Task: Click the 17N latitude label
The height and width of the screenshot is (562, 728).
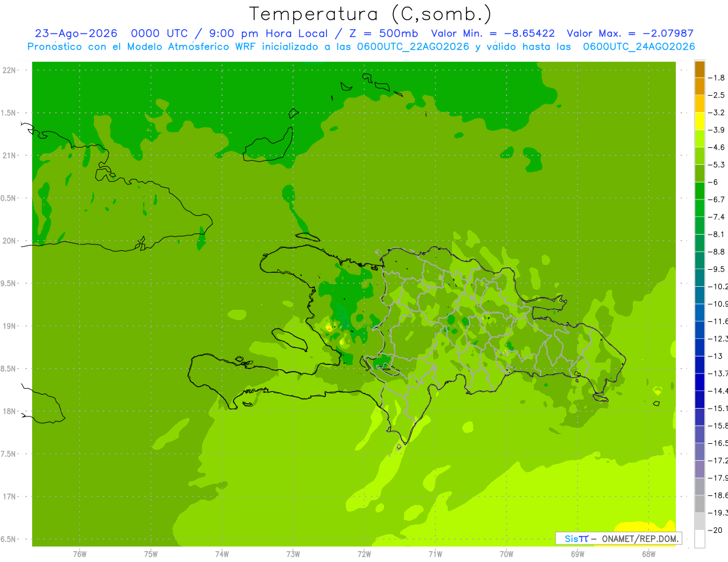Action: pyautogui.click(x=9, y=497)
